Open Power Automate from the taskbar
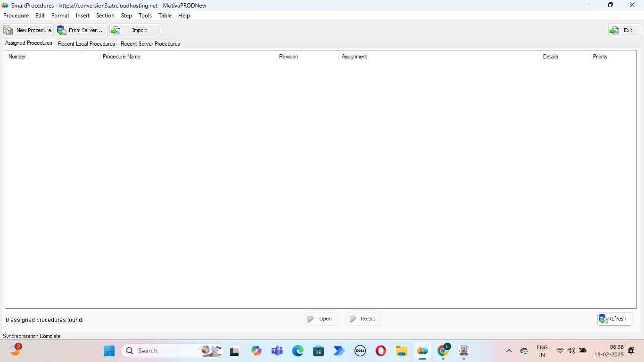Image resolution: width=644 pixels, height=362 pixels. (339, 351)
